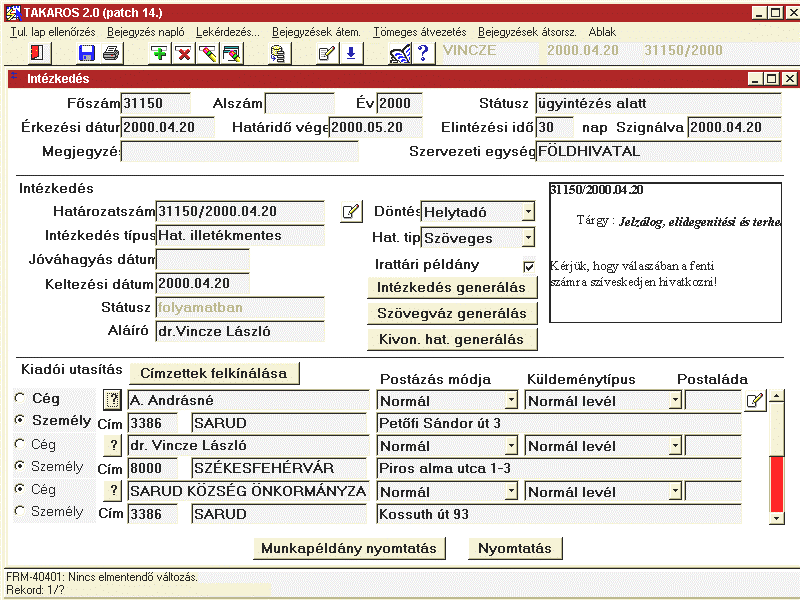Click the empty Megjegyzés field
Screen dimensions: 800x600
click(x=240, y=152)
